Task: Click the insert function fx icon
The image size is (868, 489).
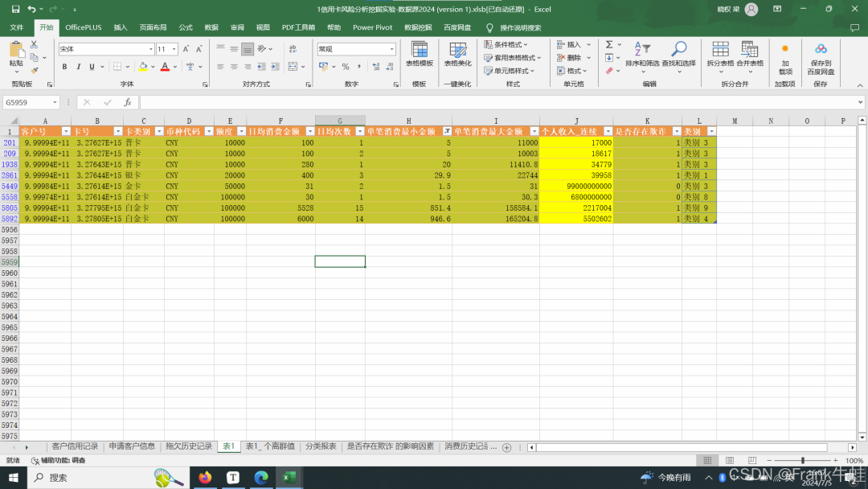Action: [x=127, y=102]
